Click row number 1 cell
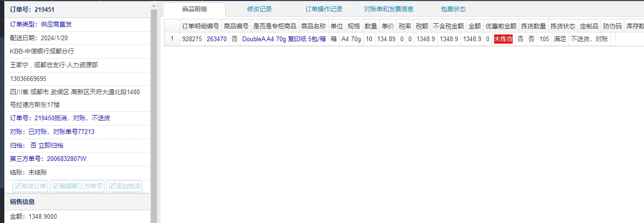Viewport: 644px width, 223px height. (x=172, y=39)
